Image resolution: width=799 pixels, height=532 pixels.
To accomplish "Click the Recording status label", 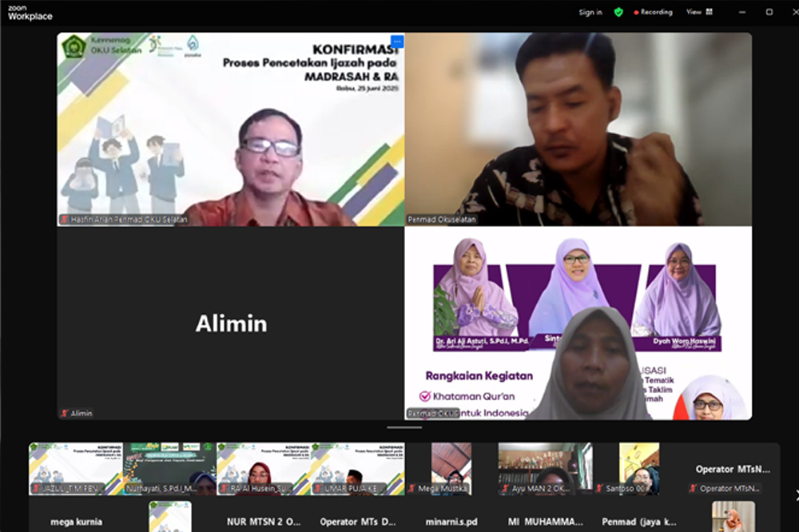I will [x=656, y=12].
